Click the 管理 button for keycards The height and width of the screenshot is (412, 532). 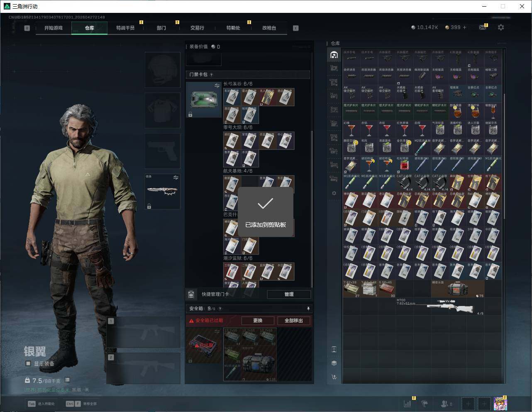[289, 294]
